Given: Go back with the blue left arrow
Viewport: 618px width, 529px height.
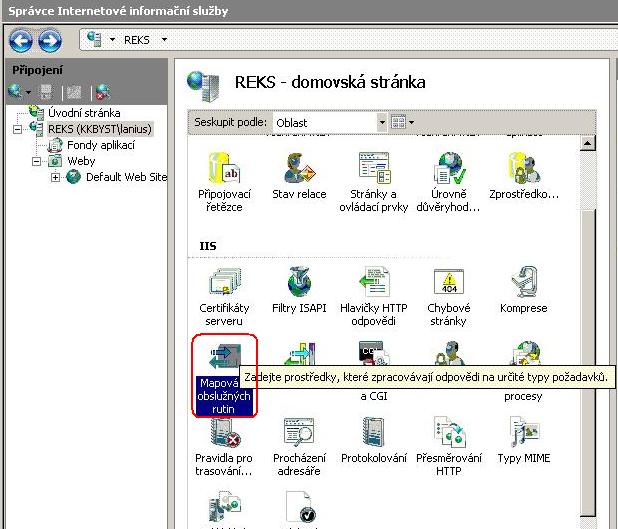Looking at the screenshot, I should pyautogui.click(x=20, y=40).
